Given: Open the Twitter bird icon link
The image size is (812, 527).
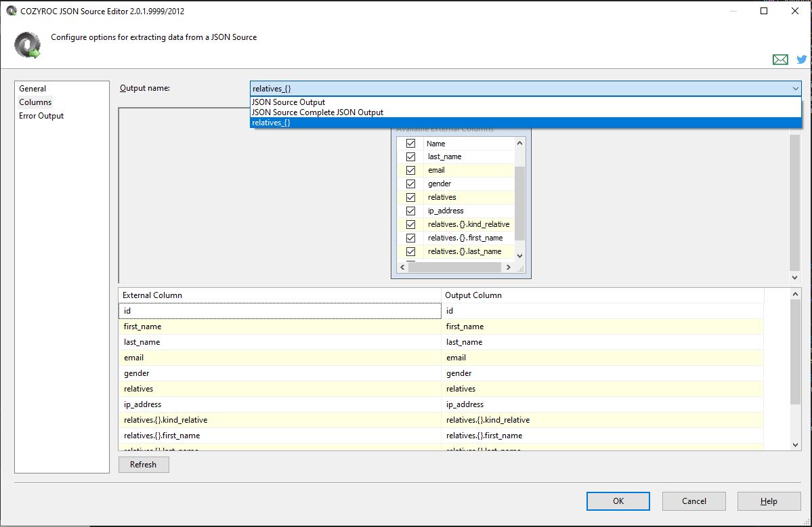Looking at the screenshot, I should click(802, 60).
